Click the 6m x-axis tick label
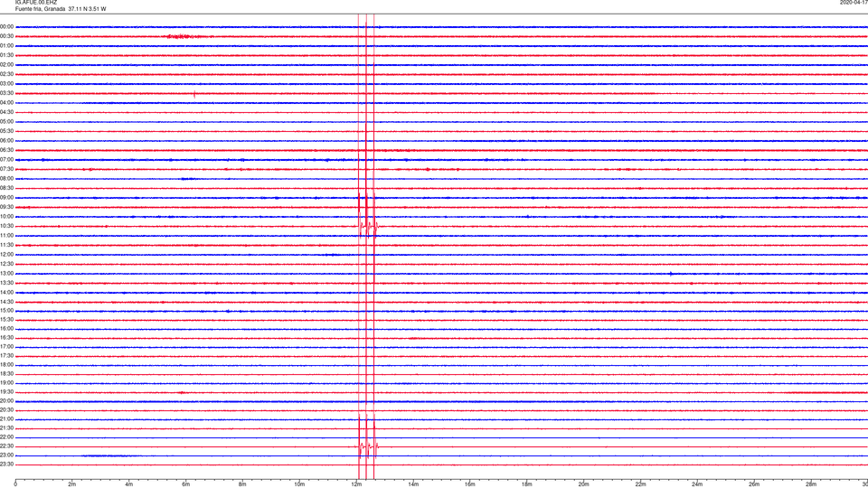 click(x=186, y=484)
